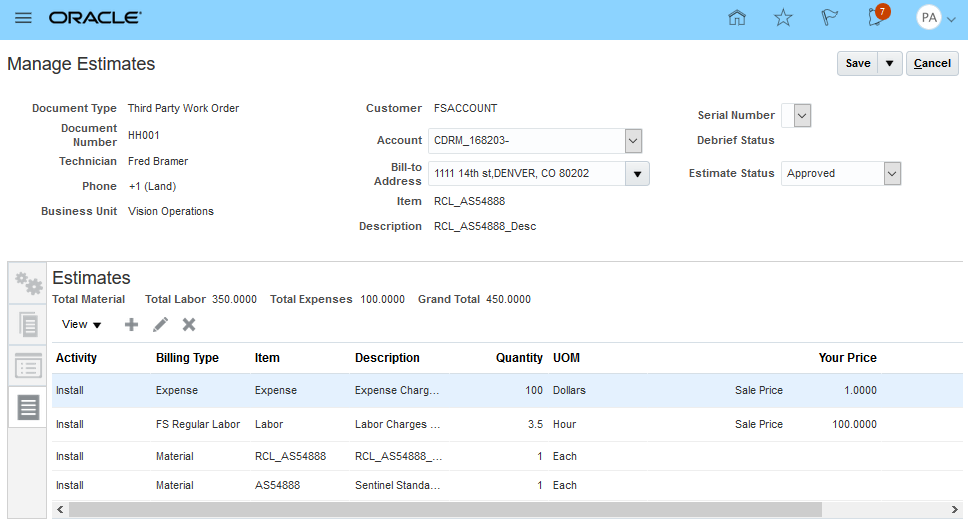Click the Expense Charg... description cell
968x522 pixels.
click(397, 391)
